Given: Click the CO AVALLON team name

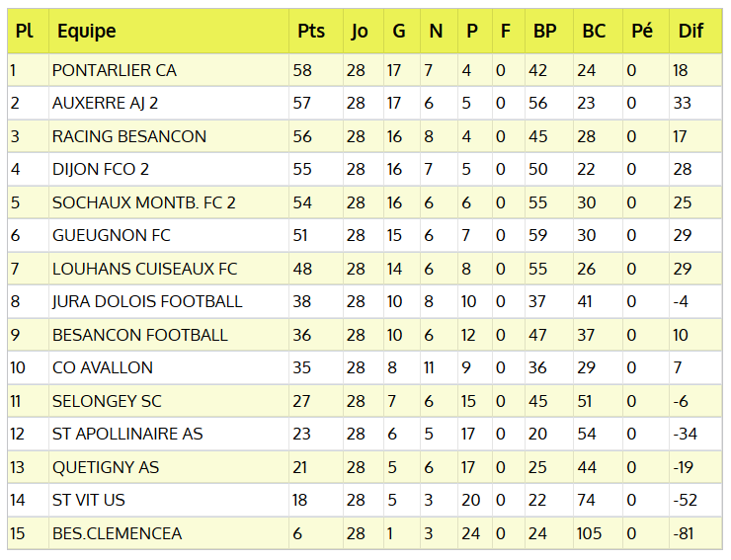Looking at the screenshot, I should 103,367.
